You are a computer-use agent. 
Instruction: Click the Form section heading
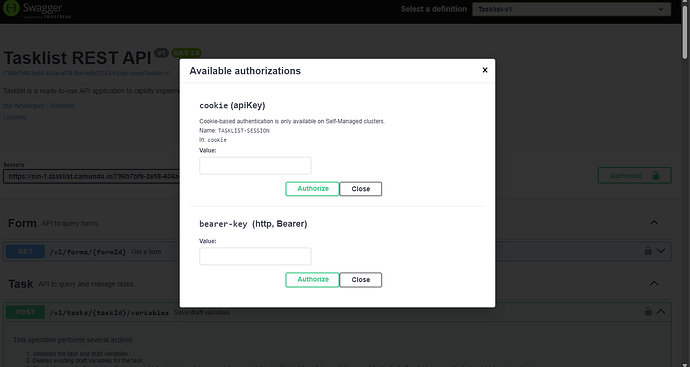[x=22, y=223]
